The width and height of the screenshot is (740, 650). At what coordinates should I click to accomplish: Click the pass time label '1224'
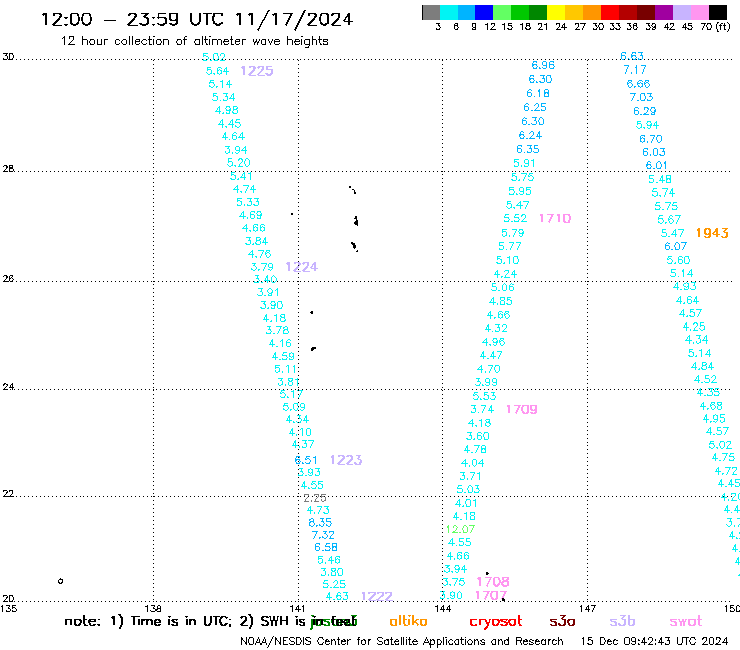pos(302,267)
